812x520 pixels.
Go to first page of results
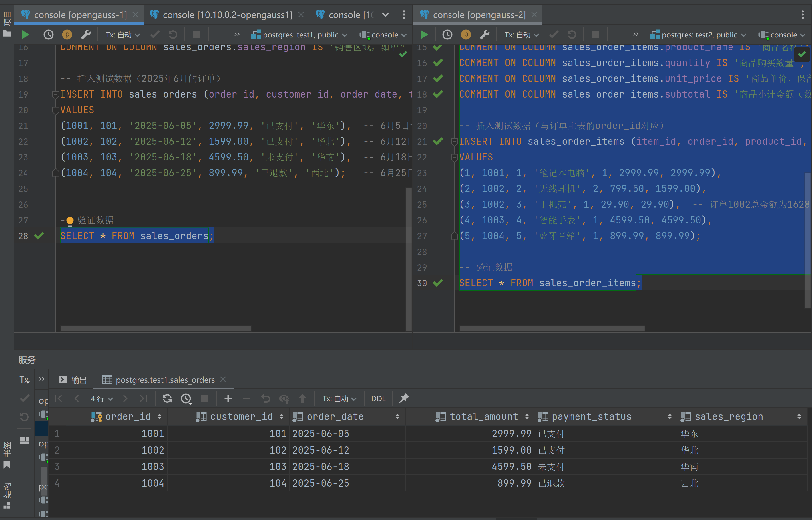(x=59, y=398)
